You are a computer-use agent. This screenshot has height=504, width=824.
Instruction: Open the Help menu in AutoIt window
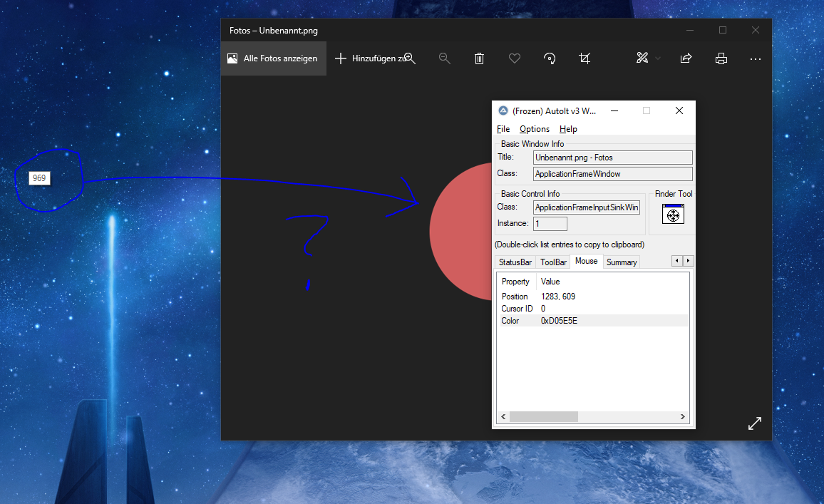pos(568,129)
